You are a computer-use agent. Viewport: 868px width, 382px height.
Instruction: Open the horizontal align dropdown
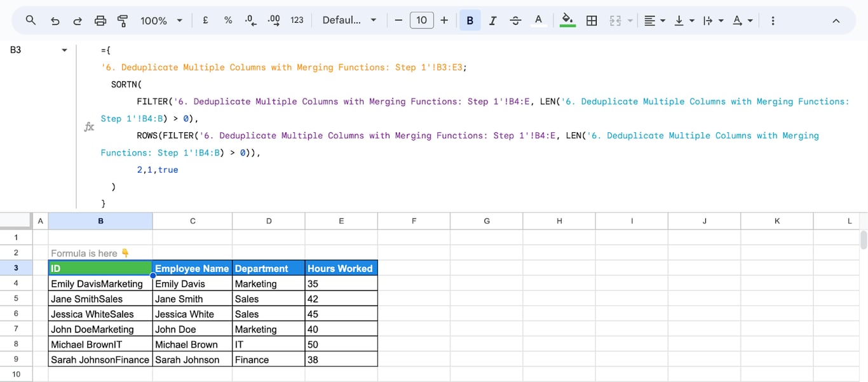coord(654,20)
